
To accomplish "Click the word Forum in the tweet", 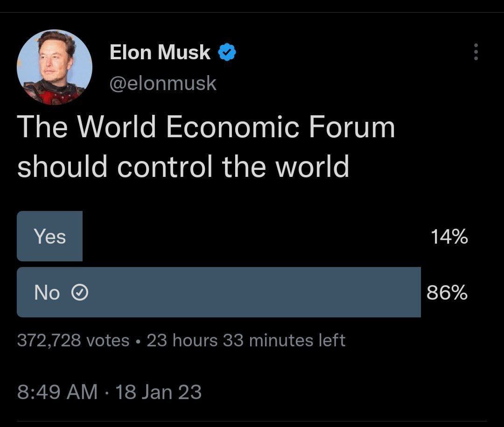I will [352, 126].
